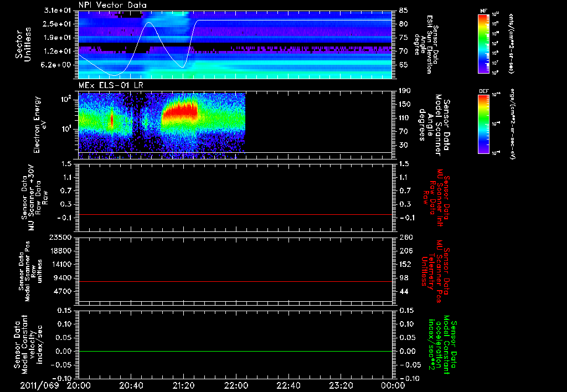The width and height of the screenshot is (567, 392).
Task: Click the red line in MU Scanner +30V panel
Action: 235,214
